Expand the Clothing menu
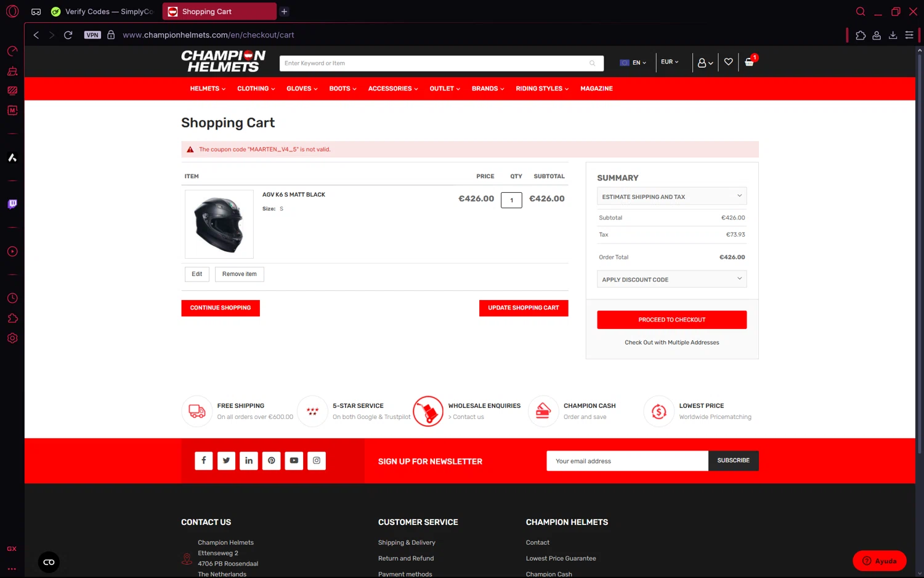Viewport: 924px width, 578px height. point(256,89)
